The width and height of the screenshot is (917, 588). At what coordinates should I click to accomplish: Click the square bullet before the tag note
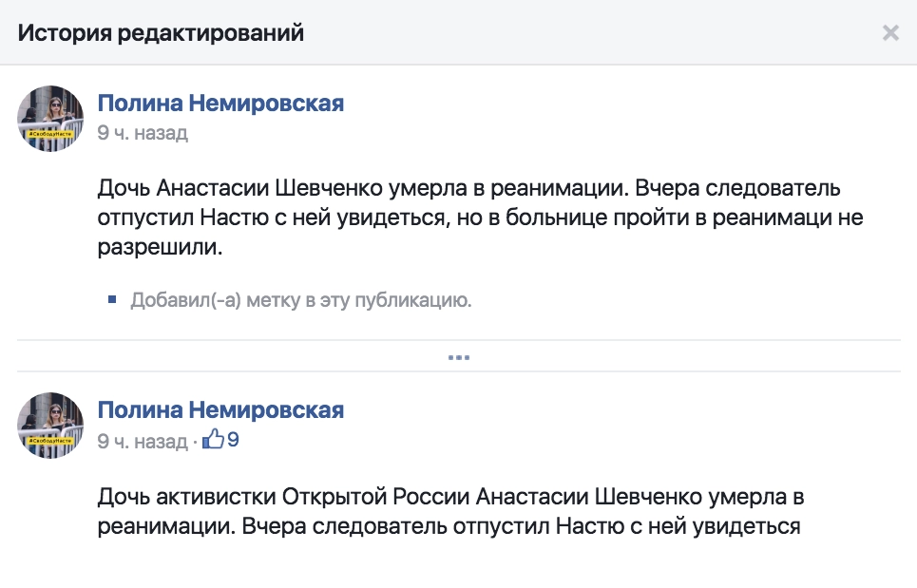(x=112, y=301)
